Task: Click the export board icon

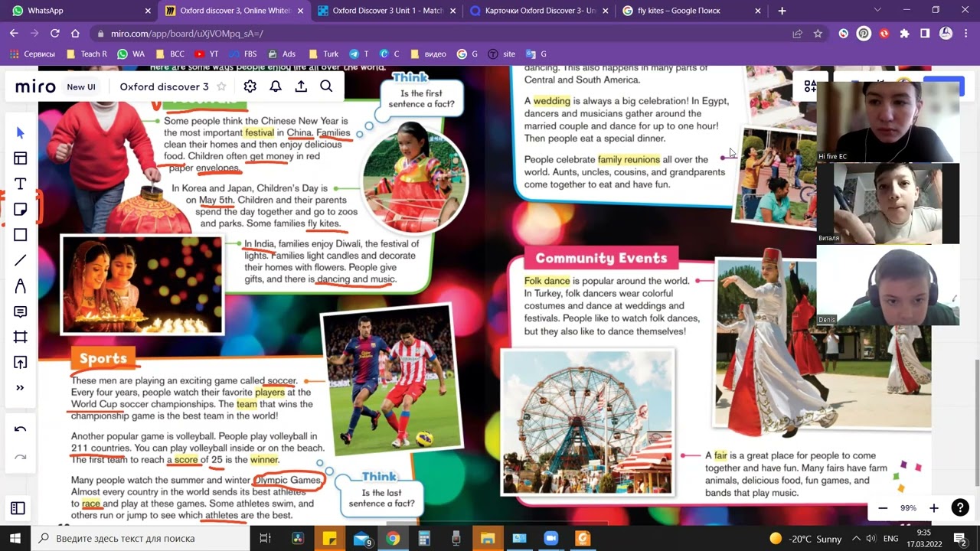Action: 301,86
